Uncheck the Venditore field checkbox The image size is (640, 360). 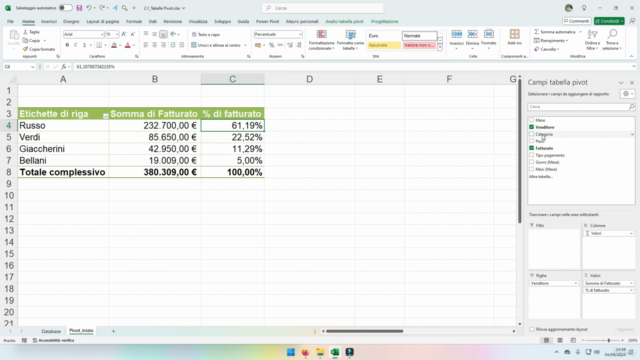pyautogui.click(x=531, y=127)
